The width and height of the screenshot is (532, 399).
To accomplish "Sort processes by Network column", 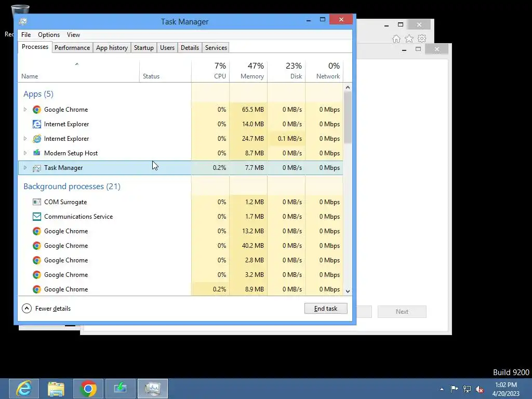I will click(x=324, y=71).
